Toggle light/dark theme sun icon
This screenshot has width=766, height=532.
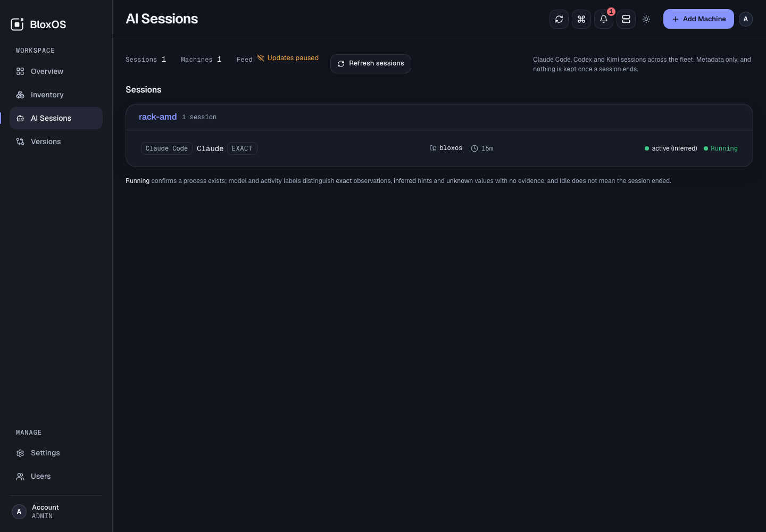(x=646, y=19)
